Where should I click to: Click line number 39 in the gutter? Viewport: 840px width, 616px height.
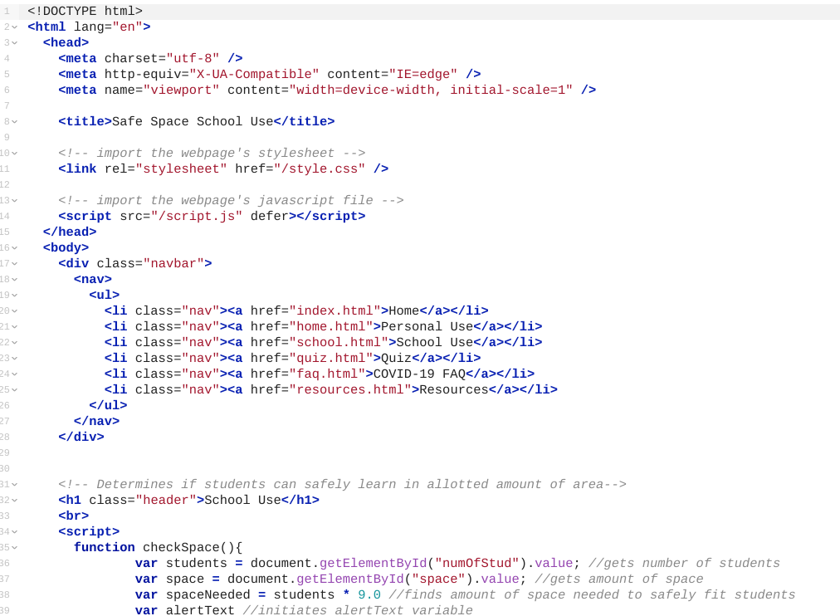pos(5,611)
